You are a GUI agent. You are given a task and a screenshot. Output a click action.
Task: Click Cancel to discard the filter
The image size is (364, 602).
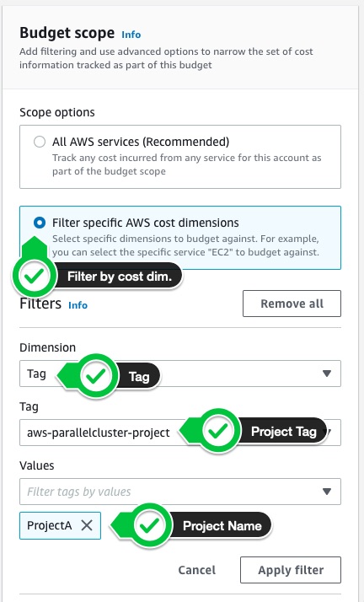click(x=197, y=570)
